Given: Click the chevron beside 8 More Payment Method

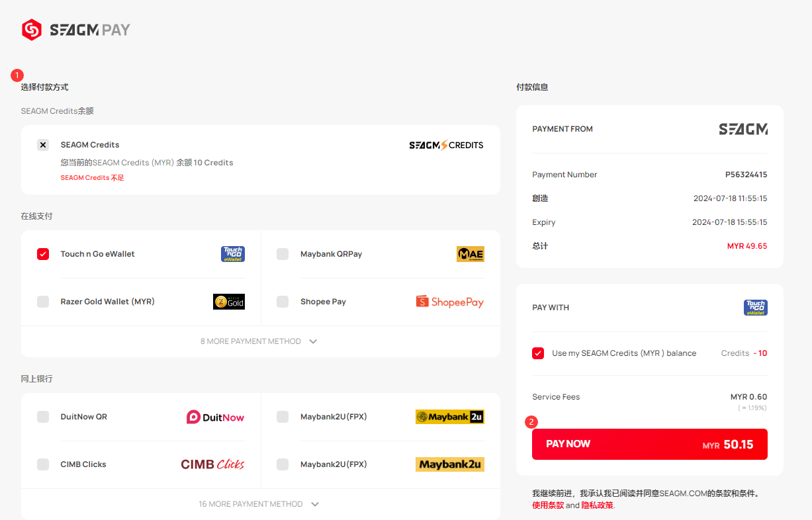Looking at the screenshot, I should 313,342.
